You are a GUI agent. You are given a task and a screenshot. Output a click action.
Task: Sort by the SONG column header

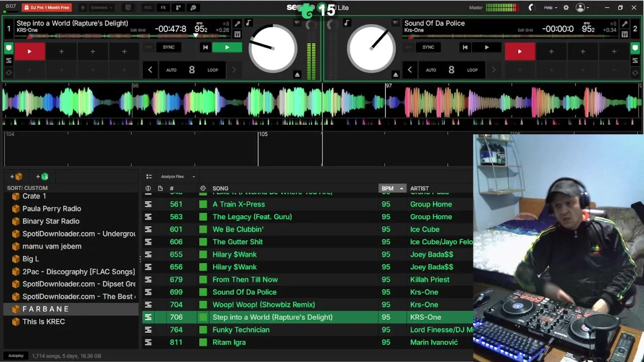(x=220, y=189)
